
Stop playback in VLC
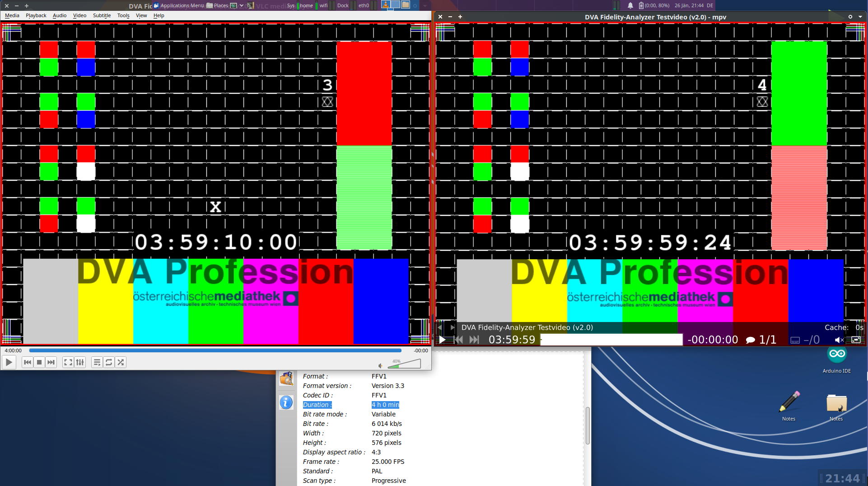pyautogui.click(x=39, y=362)
